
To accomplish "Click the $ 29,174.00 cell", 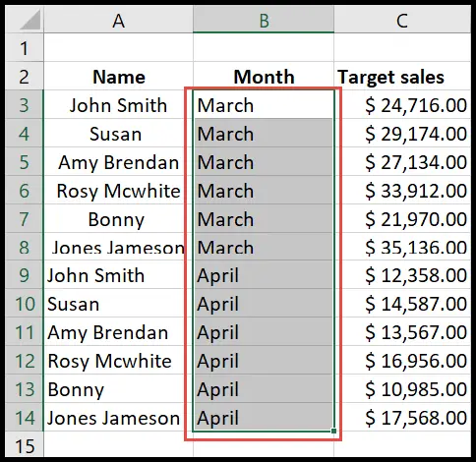I will (402, 133).
